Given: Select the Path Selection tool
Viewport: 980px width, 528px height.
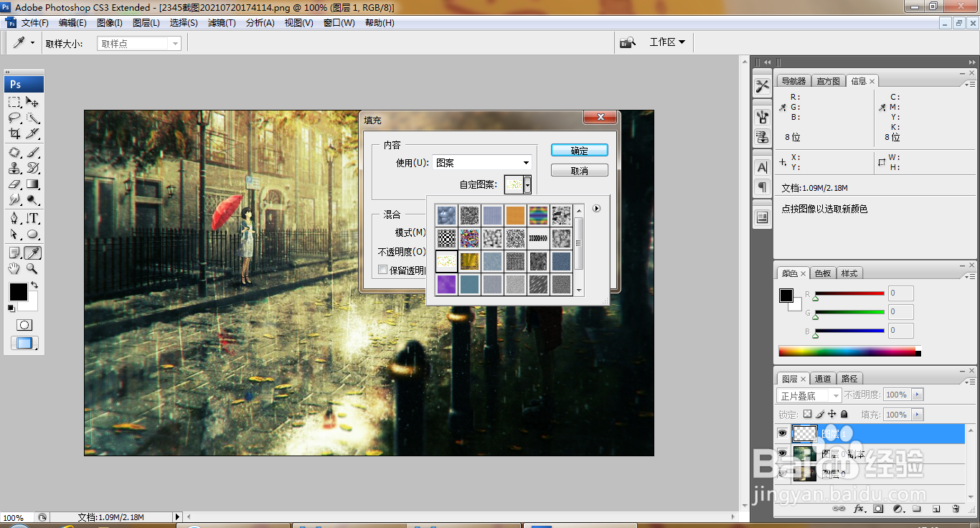Looking at the screenshot, I should 14,234.
